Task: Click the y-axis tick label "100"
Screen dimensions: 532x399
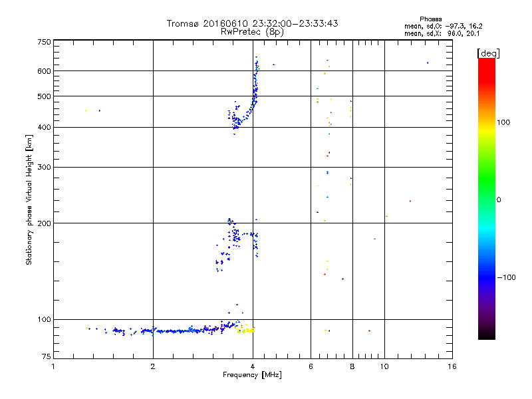Action: click(44, 319)
